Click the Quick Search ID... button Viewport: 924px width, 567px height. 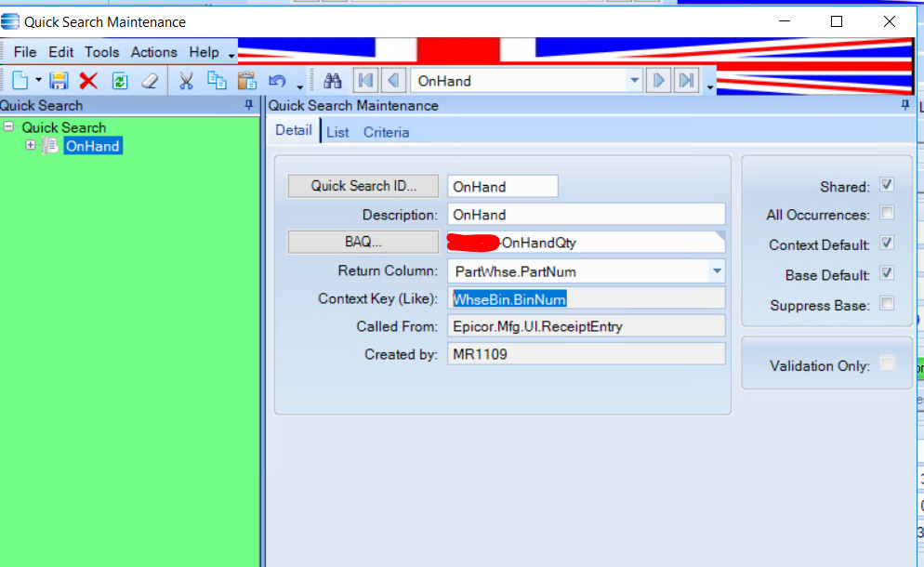[363, 186]
